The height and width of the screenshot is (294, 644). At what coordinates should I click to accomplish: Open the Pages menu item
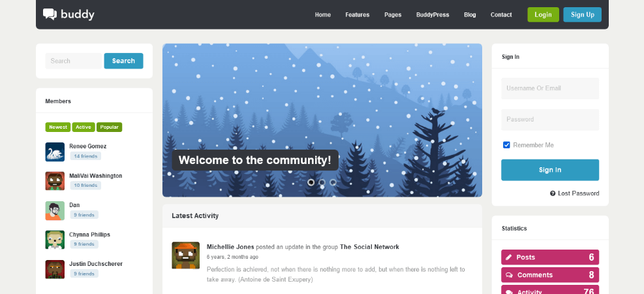coord(393,15)
